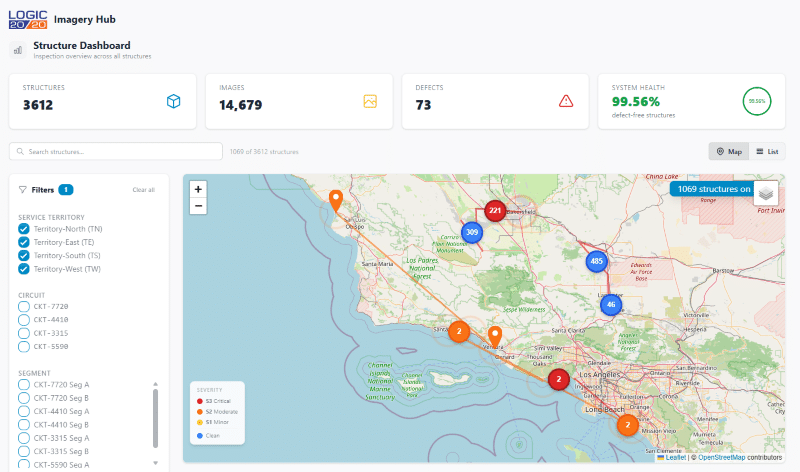Image resolution: width=800 pixels, height=472 pixels.
Task: Click the search magnifier icon
Action: click(x=20, y=152)
